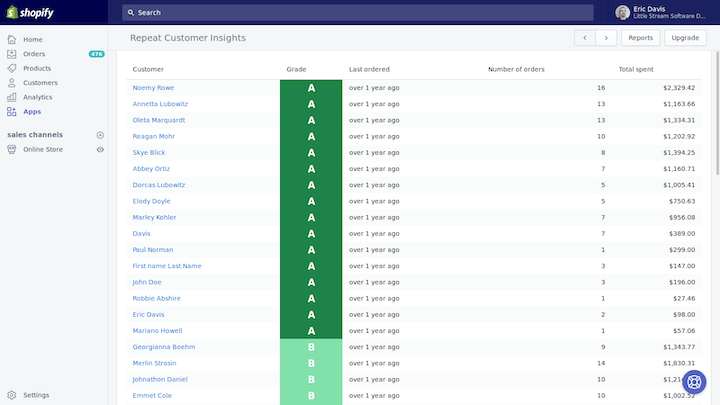Go to previous page arrow
Viewport: 720px width, 405px height.
click(585, 38)
